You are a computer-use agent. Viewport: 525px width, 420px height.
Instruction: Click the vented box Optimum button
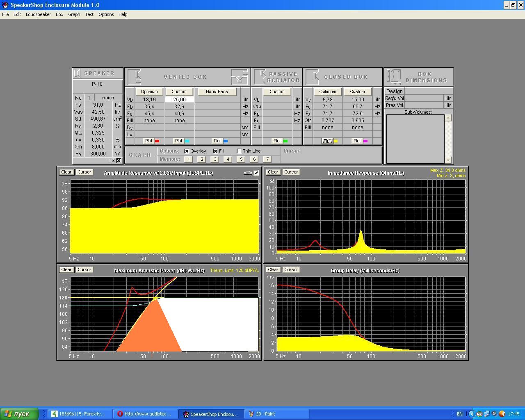pos(149,91)
